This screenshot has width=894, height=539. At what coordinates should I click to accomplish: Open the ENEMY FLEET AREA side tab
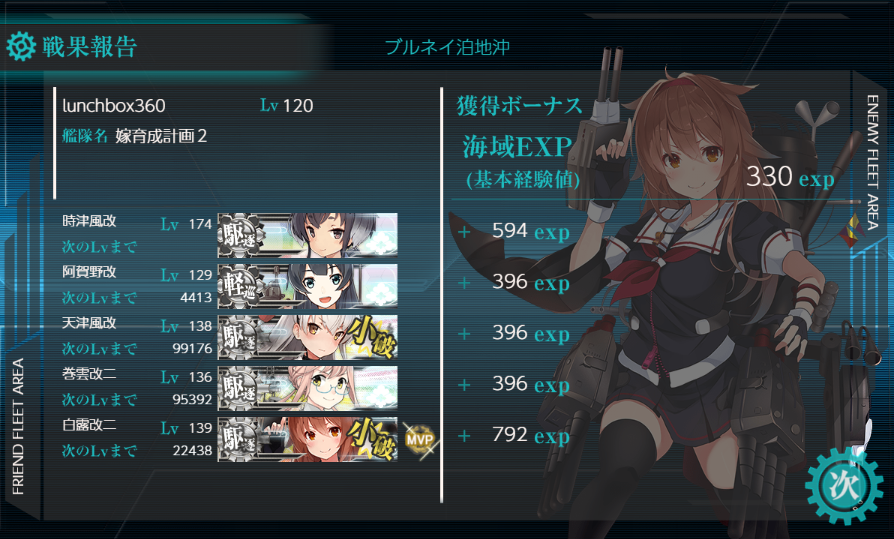pos(872,162)
